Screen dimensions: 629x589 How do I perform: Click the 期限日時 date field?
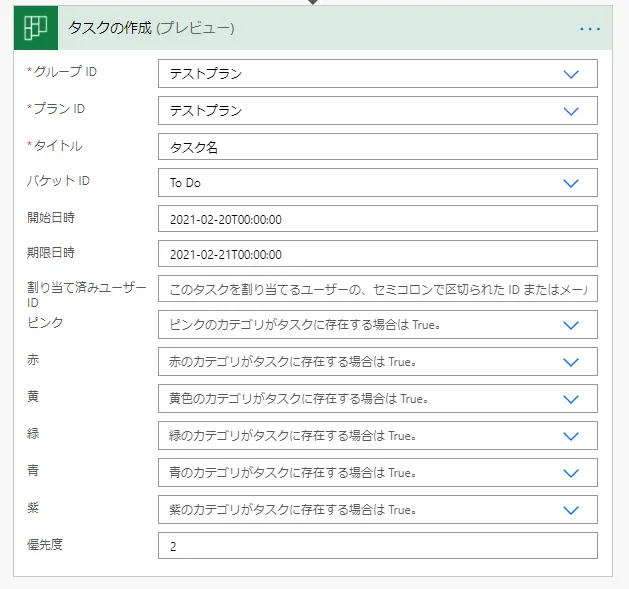377,254
